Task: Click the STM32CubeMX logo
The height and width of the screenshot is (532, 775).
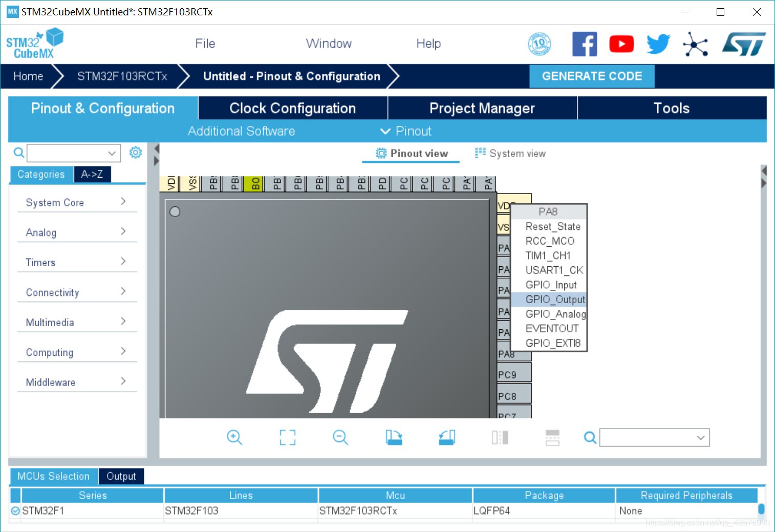Action: point(34,44)
